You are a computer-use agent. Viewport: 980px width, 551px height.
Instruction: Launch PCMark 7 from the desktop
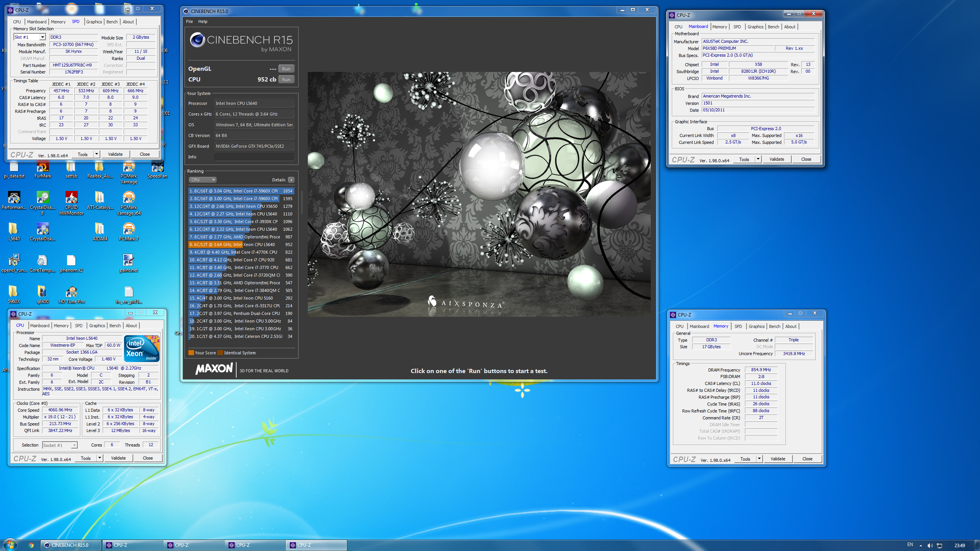[129, 232]
